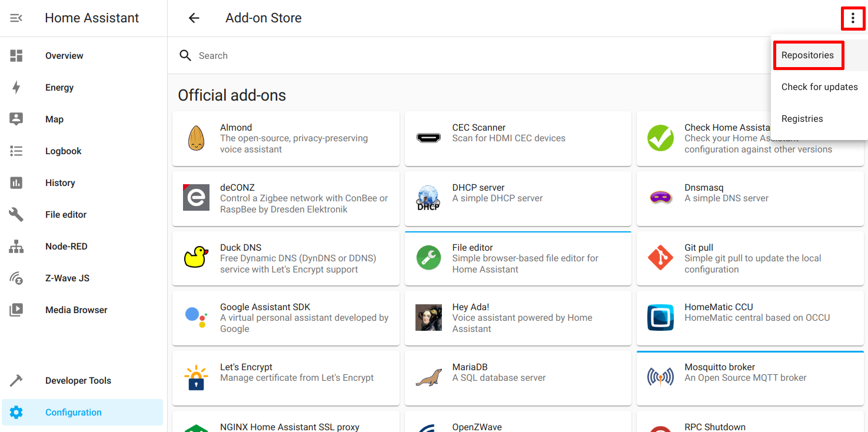This screenshot has width=868, height=432.
Task: Open the CEC Scanner add-on title
Action: pos(478,128)
